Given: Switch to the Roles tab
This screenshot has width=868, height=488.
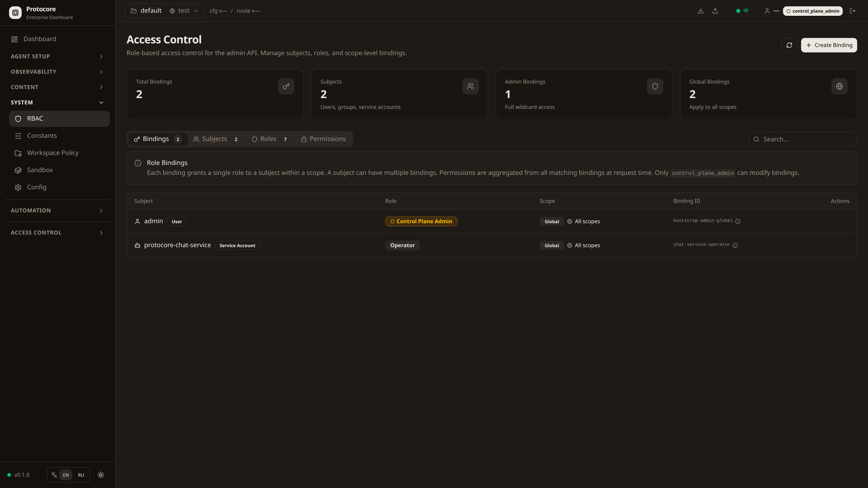Looking at the screenshot, I should pos(269,139).
